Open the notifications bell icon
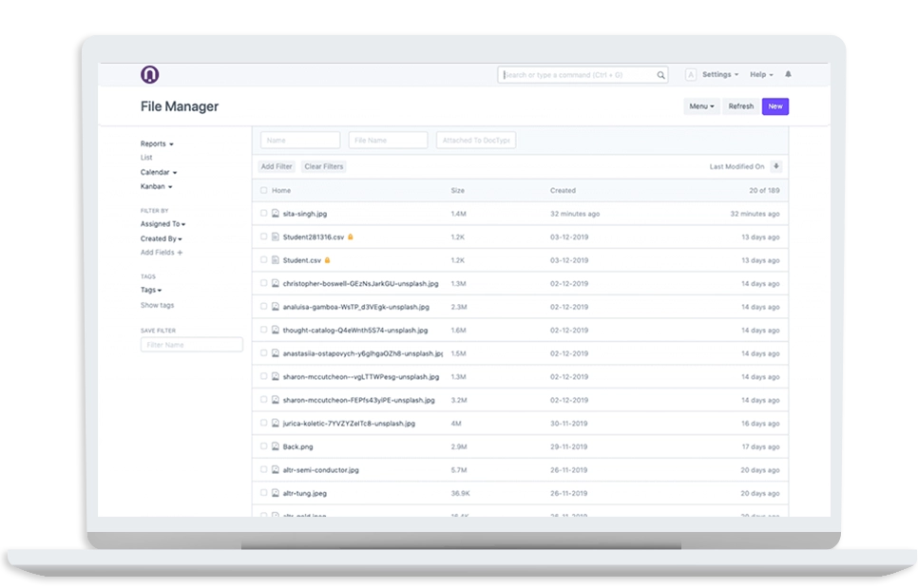This screenshot has width=918, height=588. (x=788, y=74)
